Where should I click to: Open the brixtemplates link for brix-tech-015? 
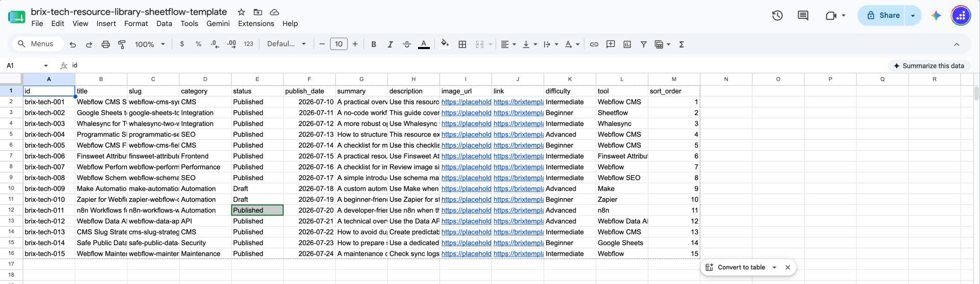[x=519, y=254]
